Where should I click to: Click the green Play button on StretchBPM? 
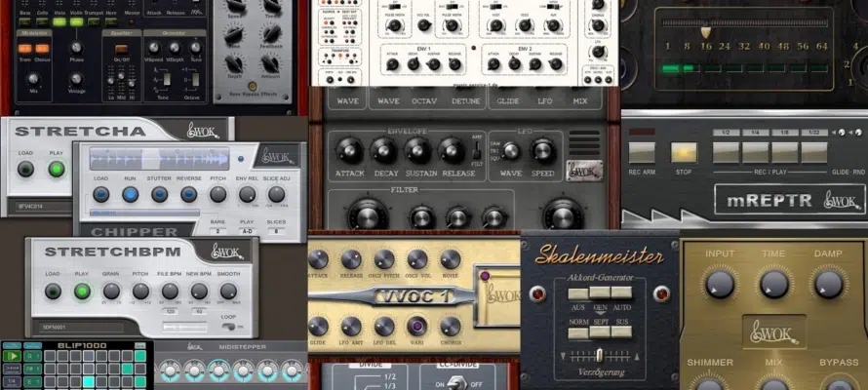[x=83, y=291]
